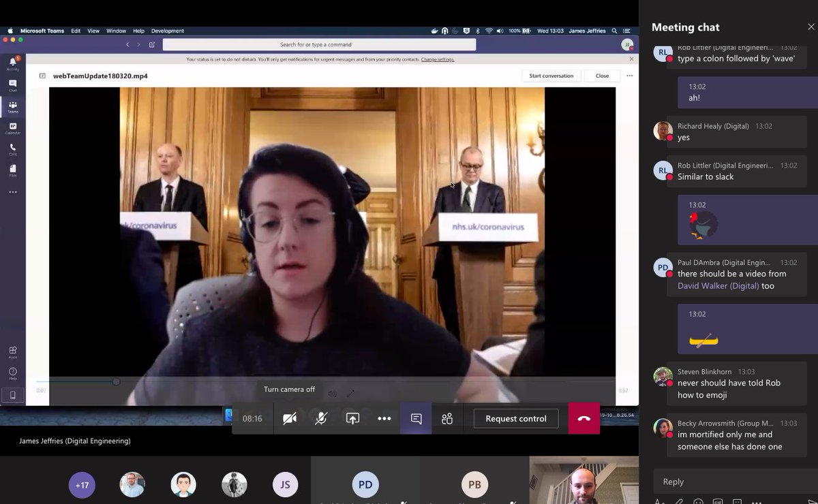Open Notification Center icon in menu bar
Image resolution: width=818 pixels, height=504 pixels.
pos(626,31)
